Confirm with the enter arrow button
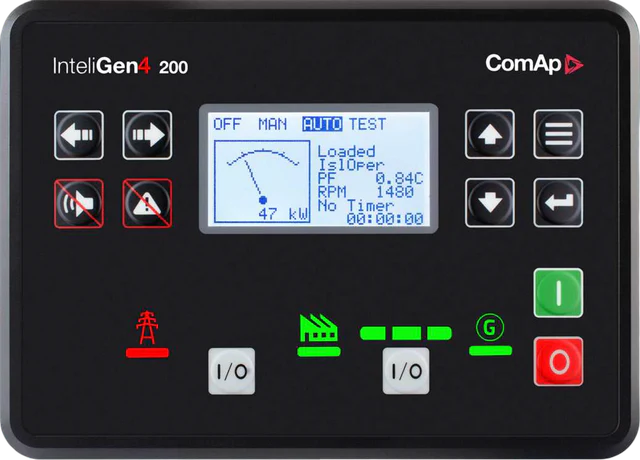Image resolution: width=640 pixels, height=460 pixels. (558, 202)
